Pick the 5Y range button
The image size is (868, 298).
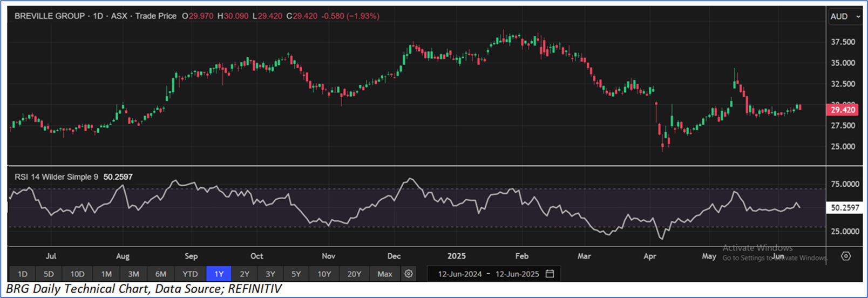296,274
